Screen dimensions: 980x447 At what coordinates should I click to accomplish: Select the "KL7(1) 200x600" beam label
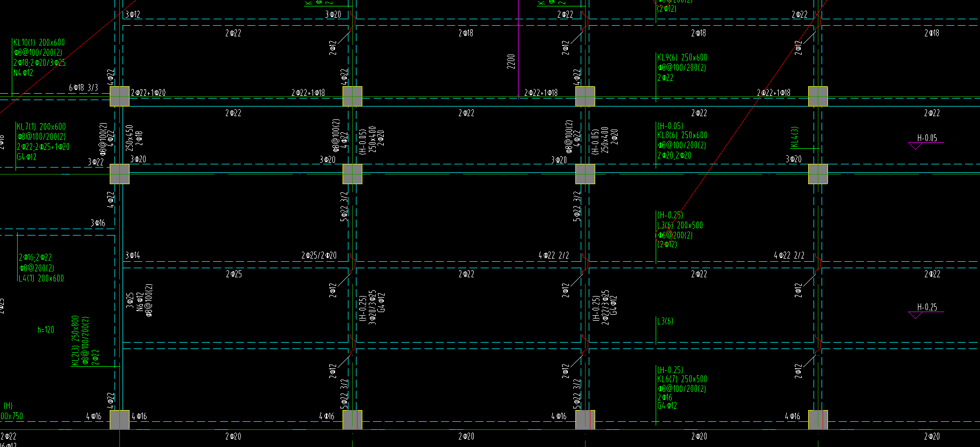coord(41,127)
